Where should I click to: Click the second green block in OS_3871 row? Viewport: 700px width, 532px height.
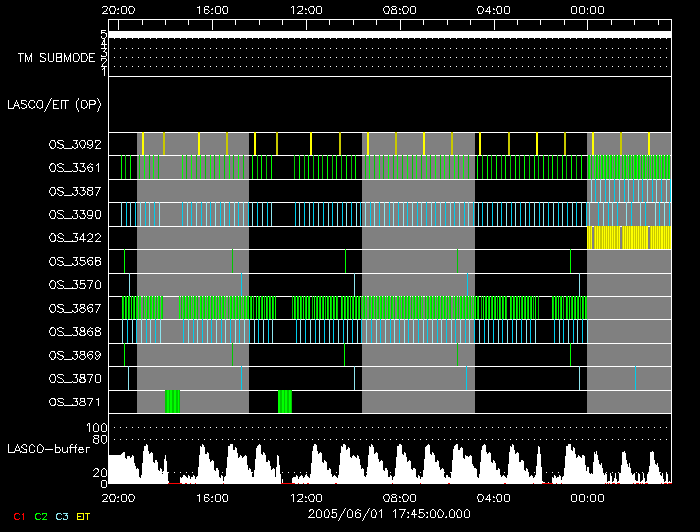[x=285, y=402]
